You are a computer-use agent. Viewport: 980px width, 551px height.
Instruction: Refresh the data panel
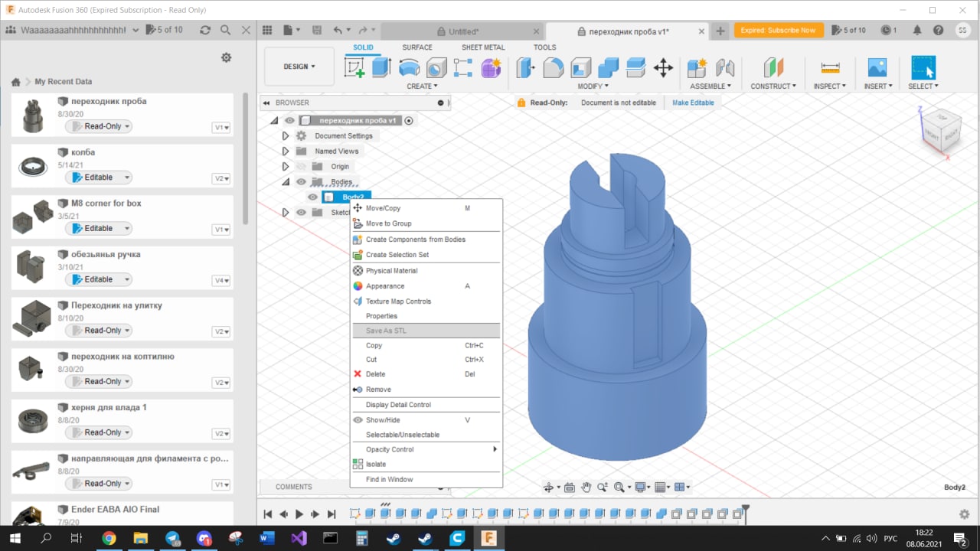tap(205, 30)
